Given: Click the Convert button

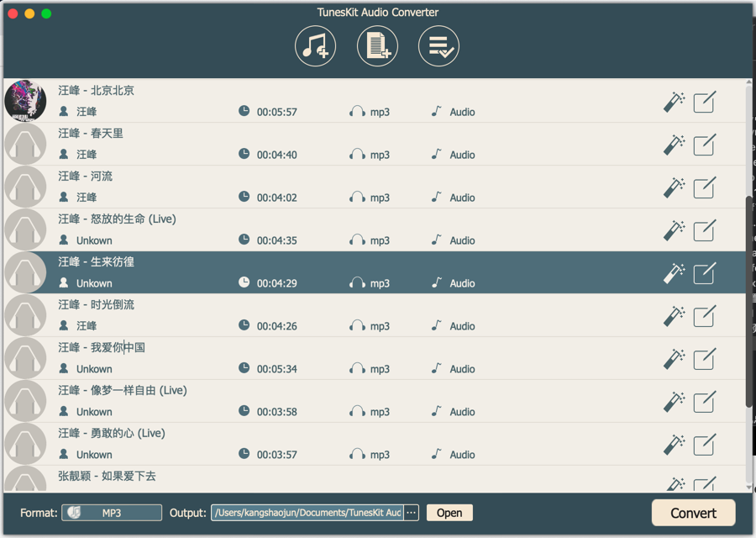Looking at the screenshot, I should coord(693,512).
